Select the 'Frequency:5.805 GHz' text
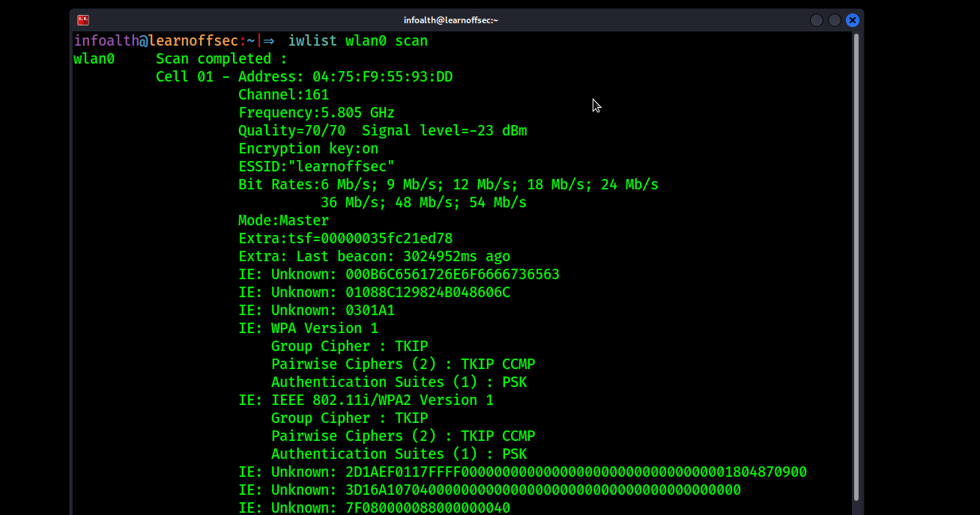This screenshot has width=980, height=515. click(316, 112)
